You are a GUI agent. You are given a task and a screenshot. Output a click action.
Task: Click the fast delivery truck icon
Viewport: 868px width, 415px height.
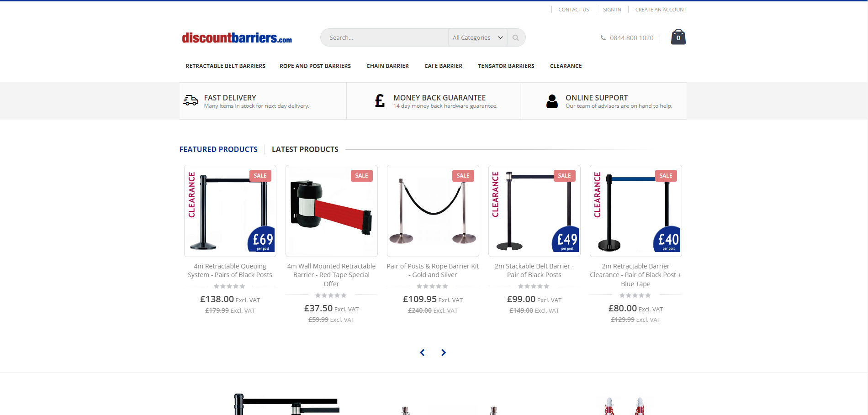[x=191, y=100]
